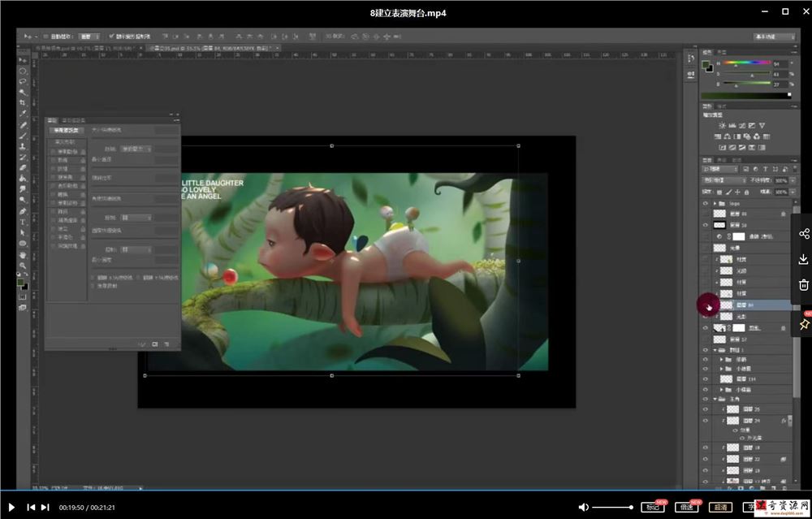Select the Move tool
Screen dimensions: 812x519
23,61
